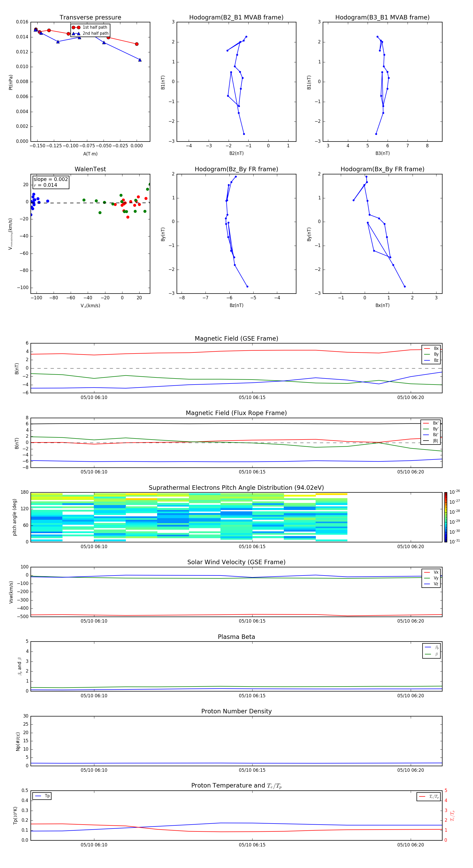Click the '|B|' legend entry in Flux Rope panel
The image size is (473, 868).
pyautogui.click(x=431, y=441)
